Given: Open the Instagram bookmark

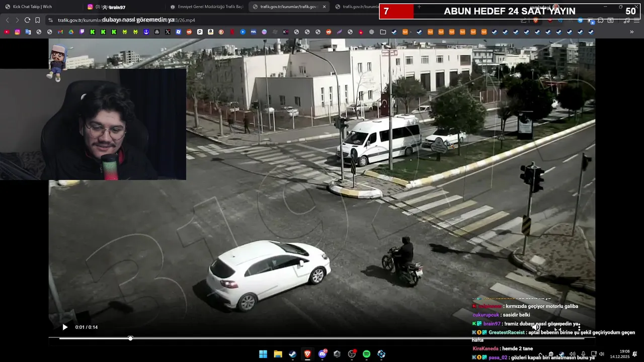Looking at the screenshot, I should point(17,32).
